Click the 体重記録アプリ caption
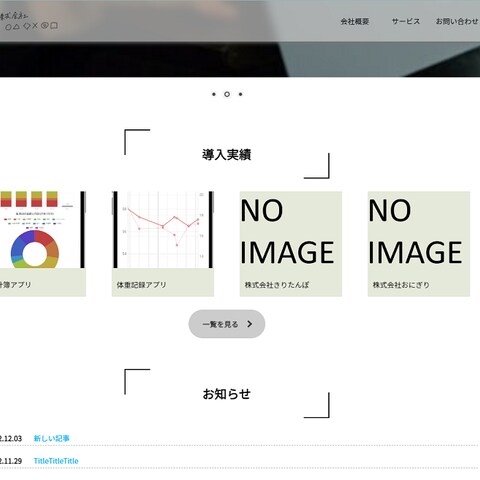 click(x=141, y=285)
